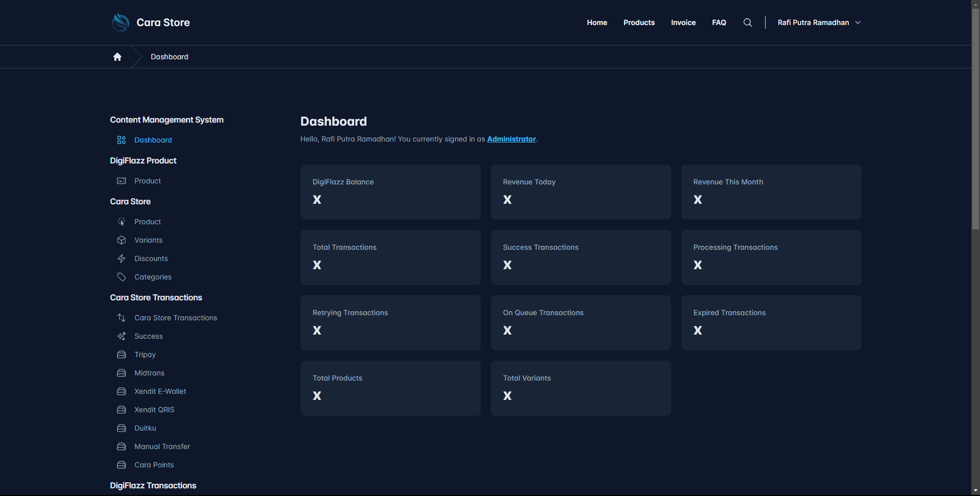Click the DigiFlazz Product icon in sidebar
980x496 pixels.
point(121,181)
